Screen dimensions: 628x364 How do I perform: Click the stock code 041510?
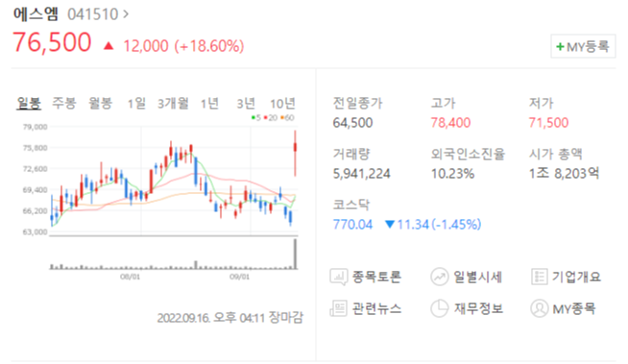click(x=93, y=14)
